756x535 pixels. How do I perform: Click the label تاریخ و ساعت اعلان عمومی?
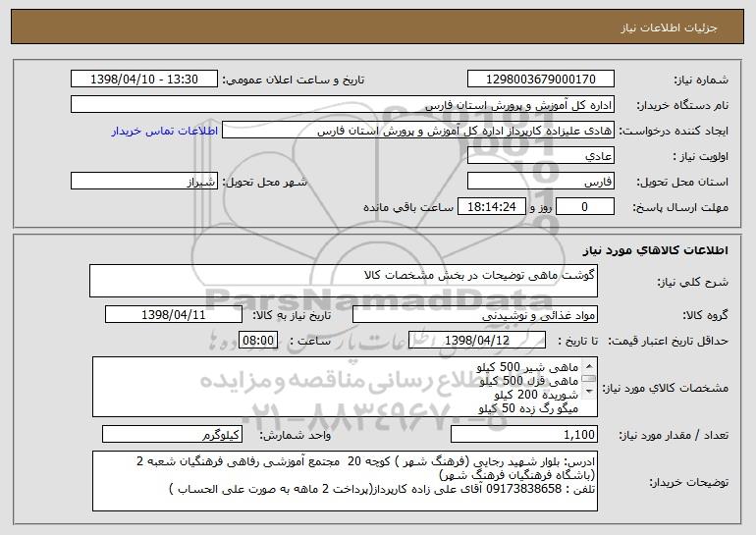(294, 80)
